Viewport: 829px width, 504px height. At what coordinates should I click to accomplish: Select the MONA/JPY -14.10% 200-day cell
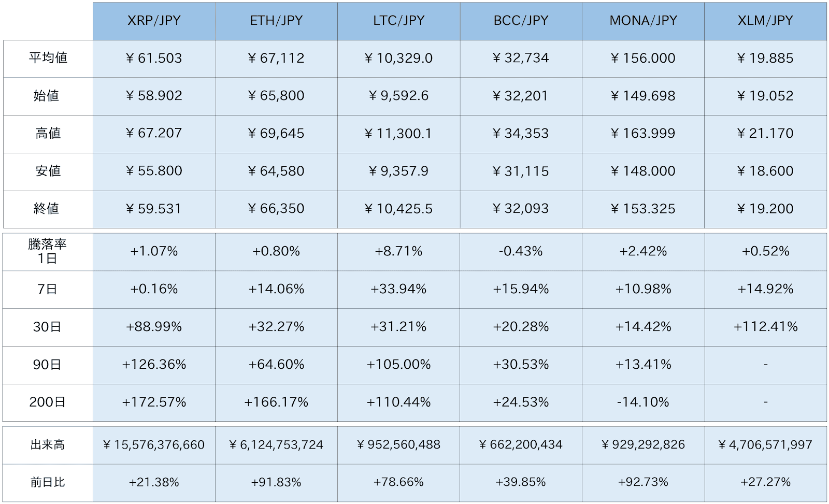click(x=643, y=402)
